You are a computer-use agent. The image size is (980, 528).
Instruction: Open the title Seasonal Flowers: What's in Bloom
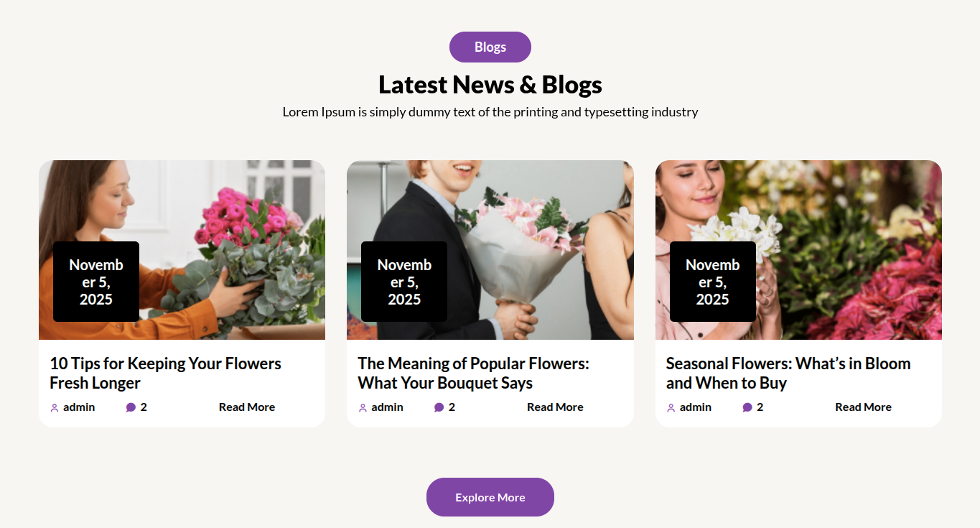788,373
